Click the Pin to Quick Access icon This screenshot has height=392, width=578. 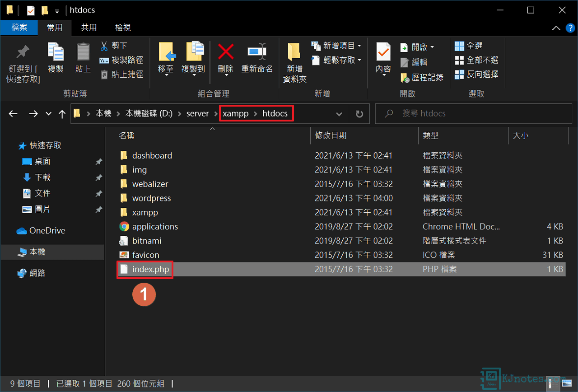click(23, 52)
